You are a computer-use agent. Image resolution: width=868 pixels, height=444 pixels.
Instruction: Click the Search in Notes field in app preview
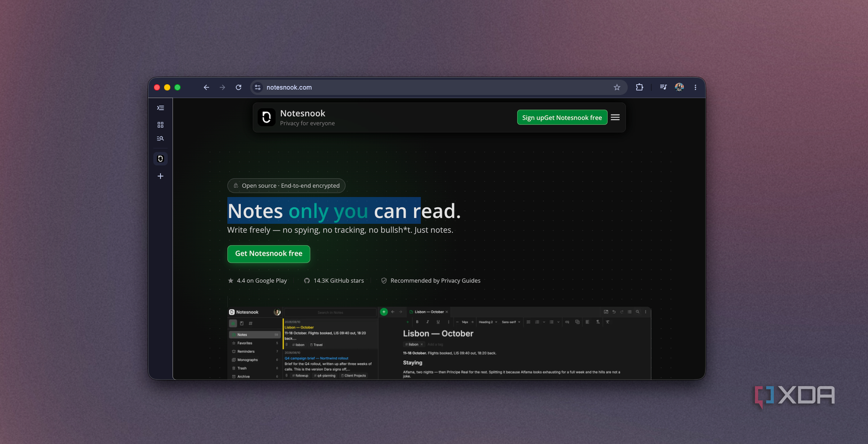[330, 312]
